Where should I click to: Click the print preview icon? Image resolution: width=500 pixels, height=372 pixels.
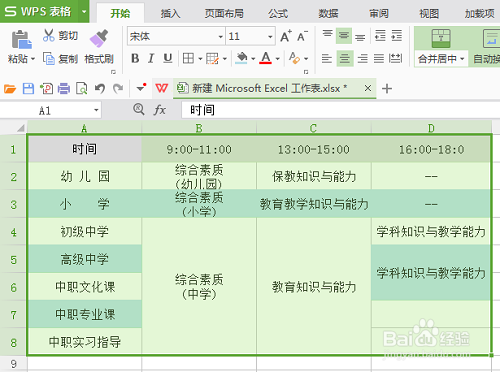(x=82, y=89)
